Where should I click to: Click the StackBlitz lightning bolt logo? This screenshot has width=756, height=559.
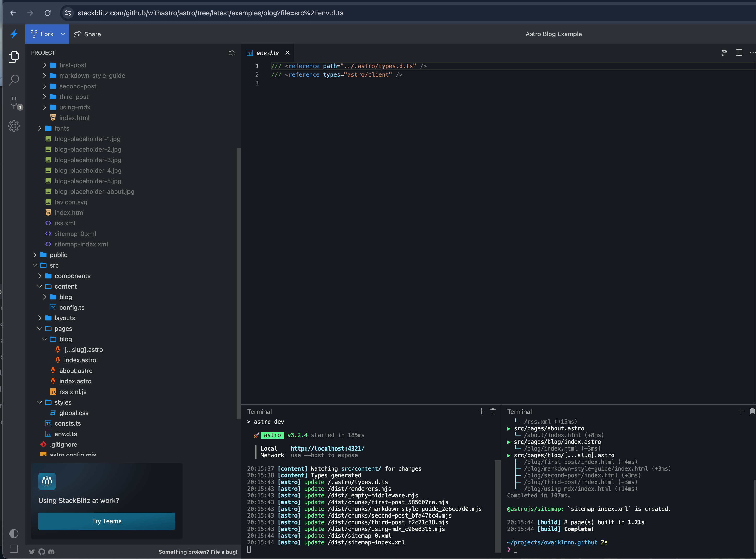tap(14, 34)
